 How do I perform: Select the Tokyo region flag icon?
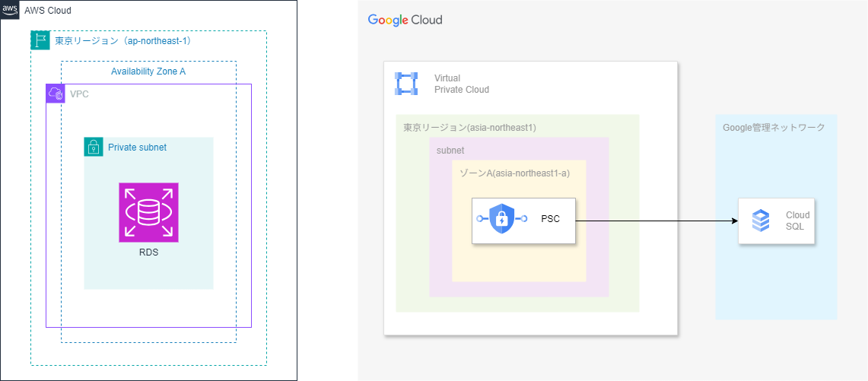coord(40,40)
